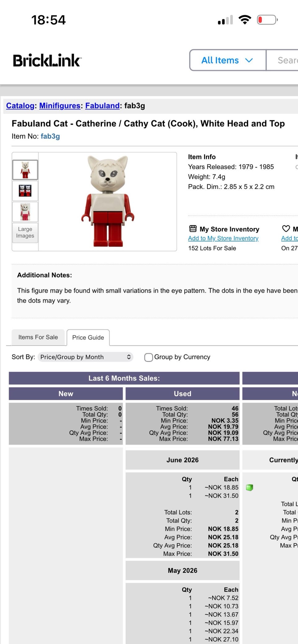Click the wanted list heart icon
This screenshot has width=298, height=644.
tap(286, 229)
